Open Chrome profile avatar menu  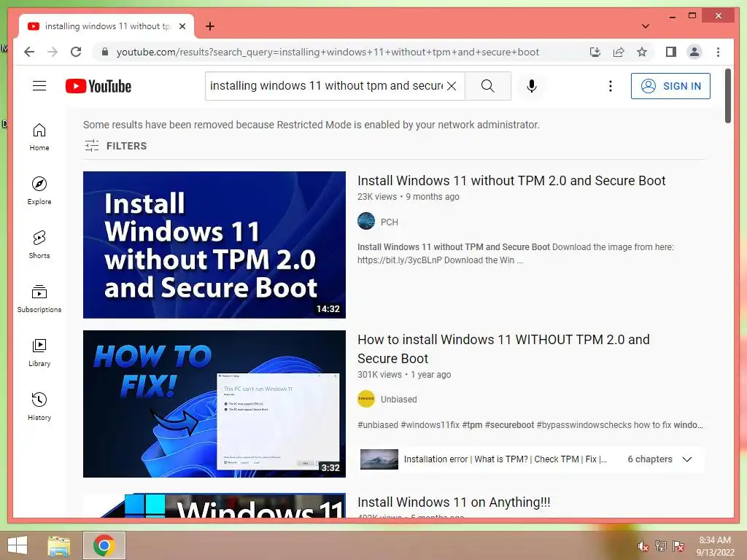click(694, 52)
